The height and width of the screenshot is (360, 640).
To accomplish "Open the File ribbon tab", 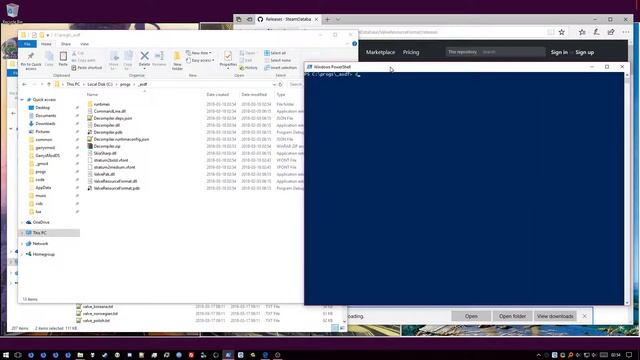I will [x=27, y=44].
